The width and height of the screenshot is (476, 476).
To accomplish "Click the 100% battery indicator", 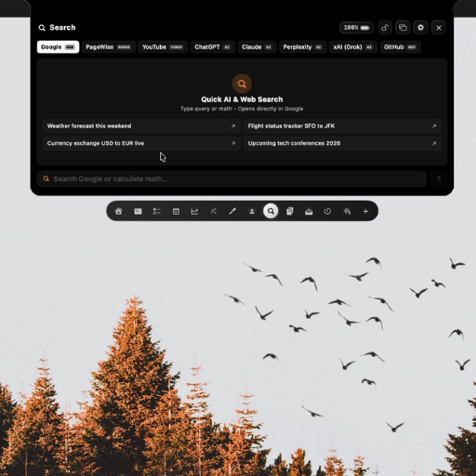I will point(357,28).
